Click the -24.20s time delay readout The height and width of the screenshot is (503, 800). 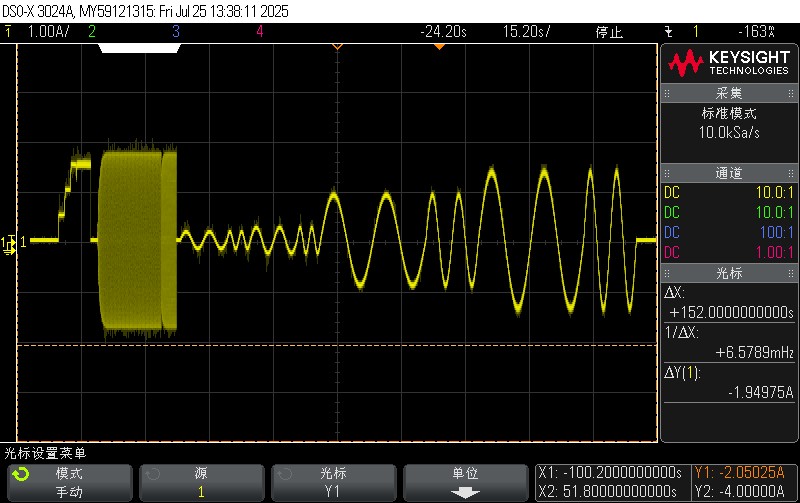[444, 32]
